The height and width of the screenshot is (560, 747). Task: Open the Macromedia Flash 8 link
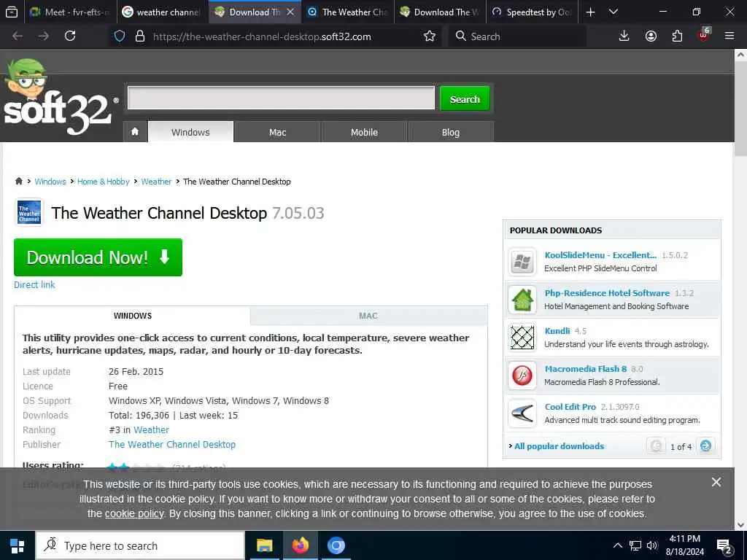click(x=586, y=369)
